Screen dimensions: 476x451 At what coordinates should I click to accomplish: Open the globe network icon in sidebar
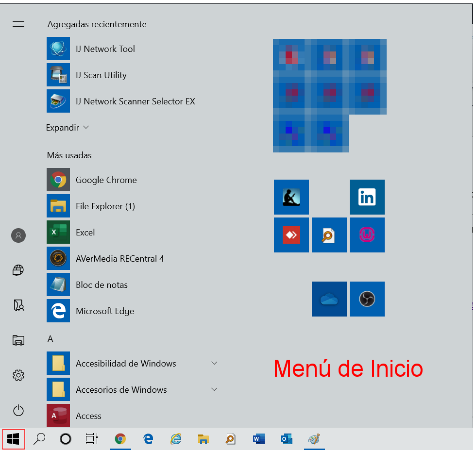(x=18, y=270)
